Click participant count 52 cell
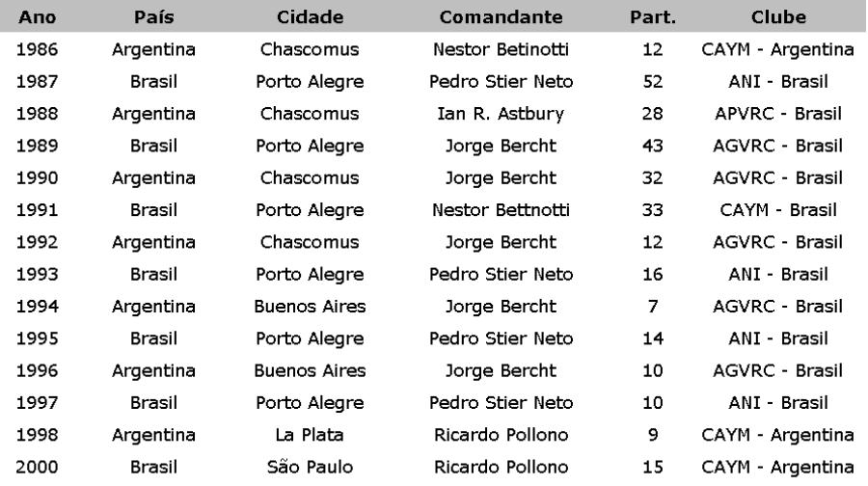This screenshot has width=868, height=486. [653, 81]
